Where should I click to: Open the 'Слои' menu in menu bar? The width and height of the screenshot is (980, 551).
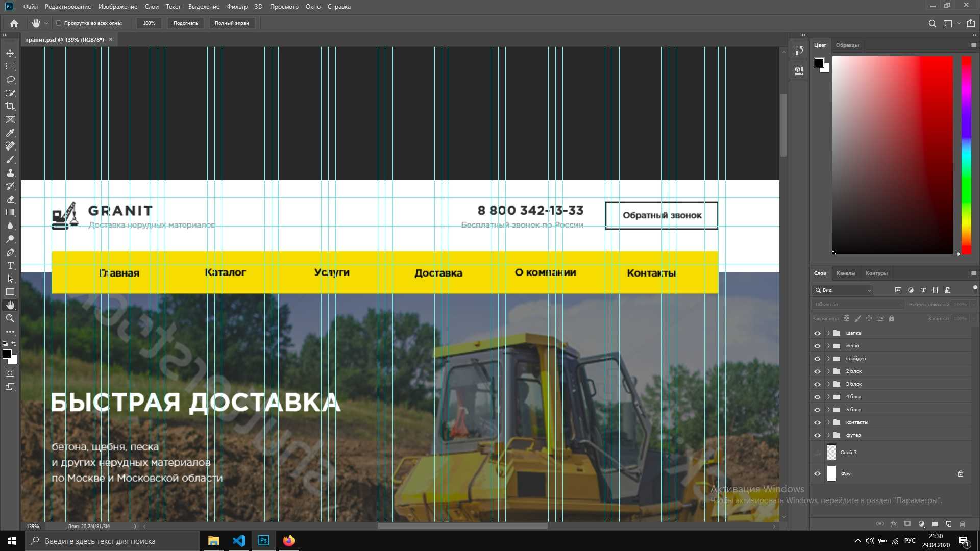152,7
